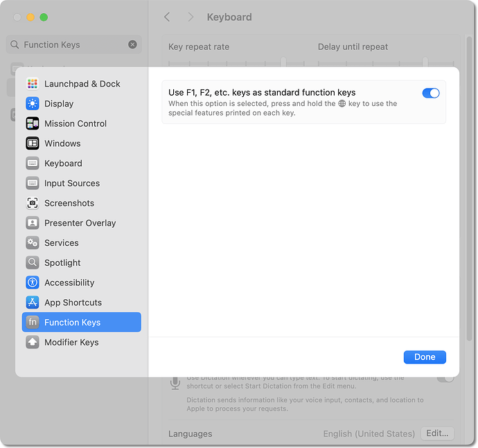This screenshot has height=448, width=478.
Task: Select Windows in shortcuts list
Action: tap(62, 143)
